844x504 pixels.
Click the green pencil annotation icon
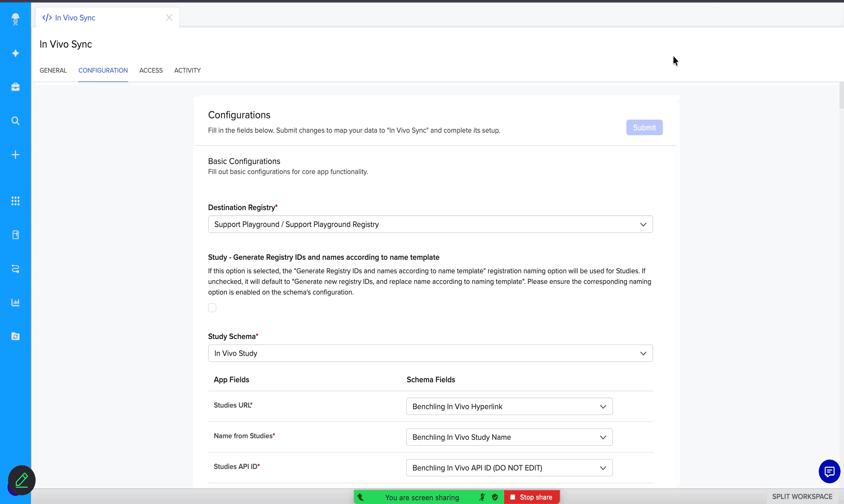coord(22,480)
